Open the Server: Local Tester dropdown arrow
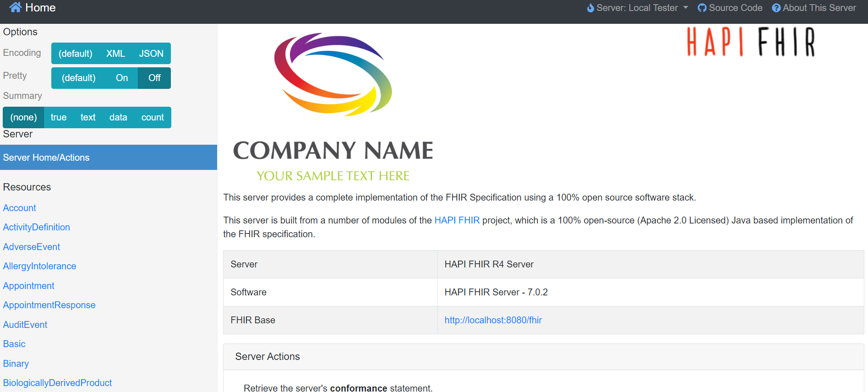868x392 pixels. pos(686,7)
